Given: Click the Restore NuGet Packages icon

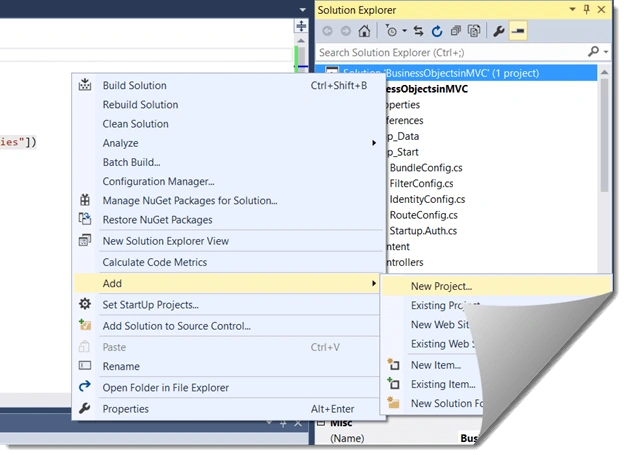Looking at the screenshot, I should point(85,219).
